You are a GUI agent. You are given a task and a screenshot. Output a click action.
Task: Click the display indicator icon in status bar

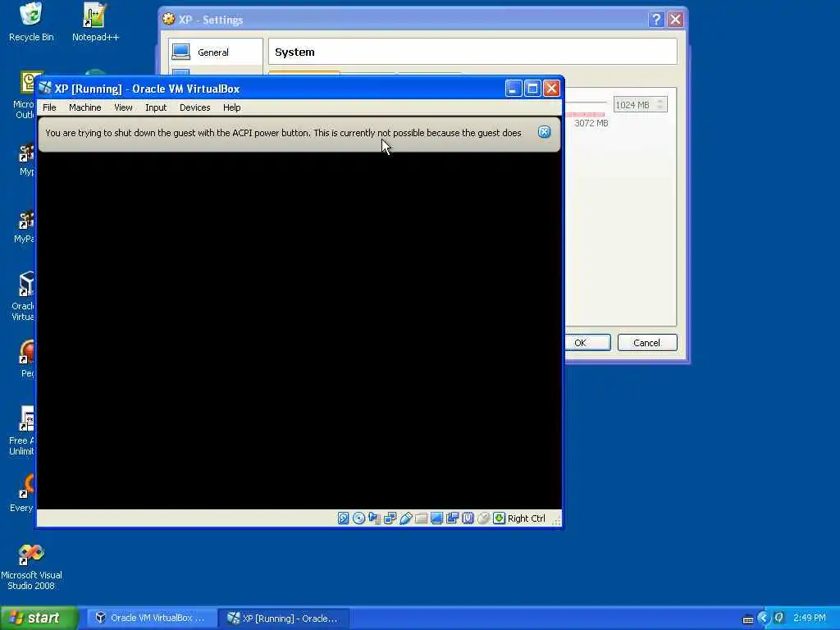point(436,518)
